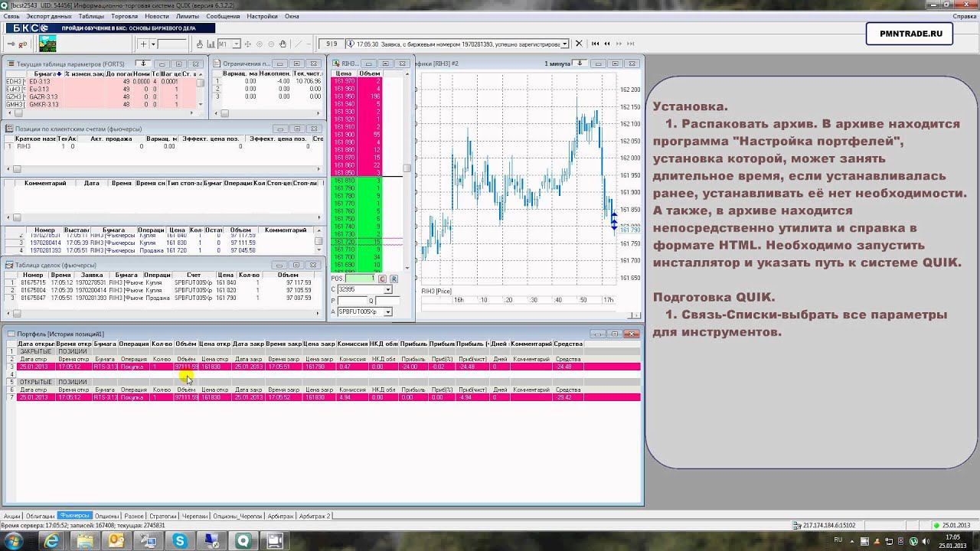The width and height of the screenshot is (980, 551).
Task: Click the Outlook icon on the taskbar
Action: [x=116, y=541]
